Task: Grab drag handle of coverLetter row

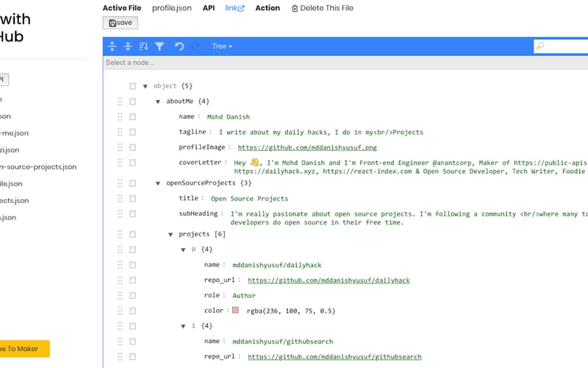Action: click(x=120, y=163)
